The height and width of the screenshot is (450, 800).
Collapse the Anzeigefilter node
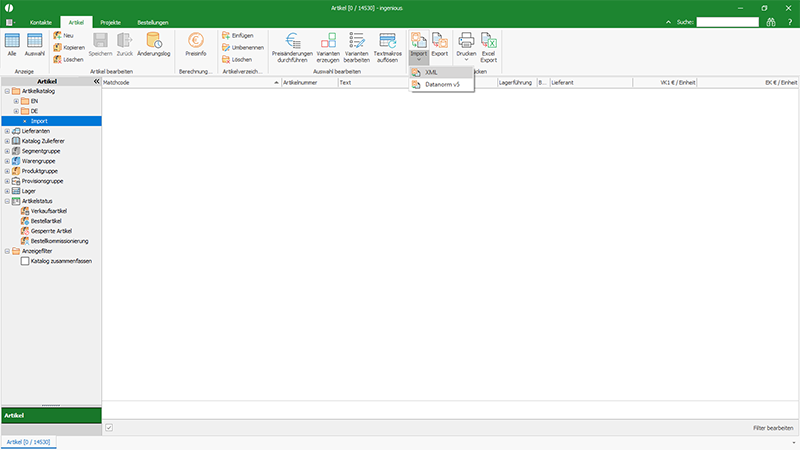[7, 251]
